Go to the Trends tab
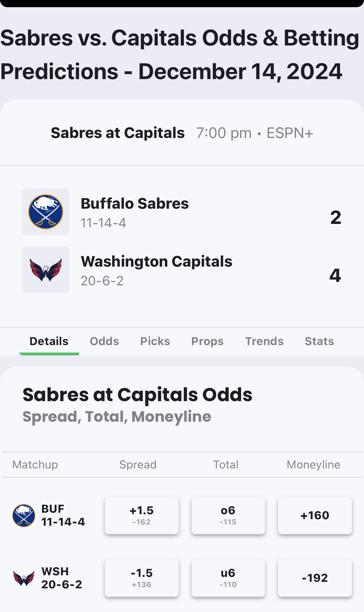The height and width of the screenshot is (612, 364). pyautogui.click(x=264, y=341)
